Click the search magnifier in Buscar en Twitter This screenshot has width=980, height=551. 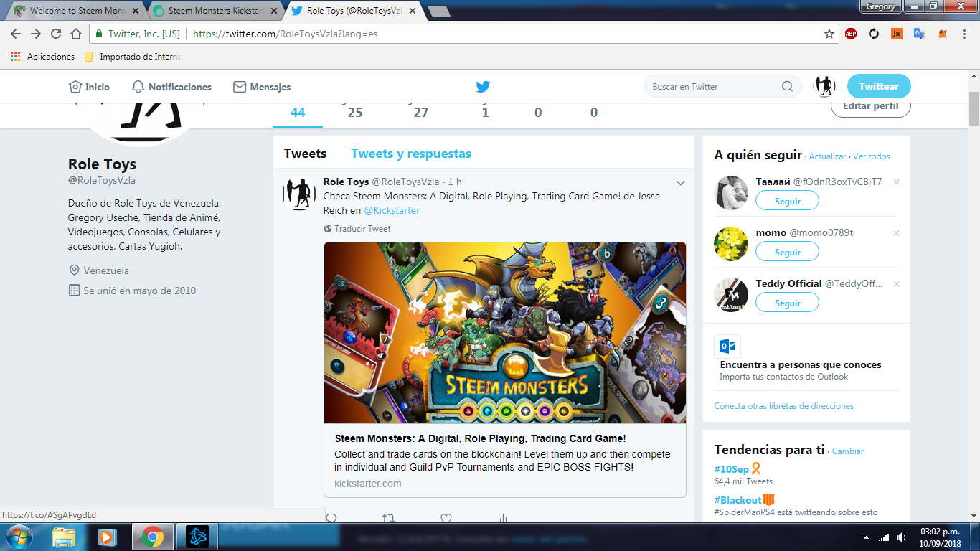coord(787,87)
